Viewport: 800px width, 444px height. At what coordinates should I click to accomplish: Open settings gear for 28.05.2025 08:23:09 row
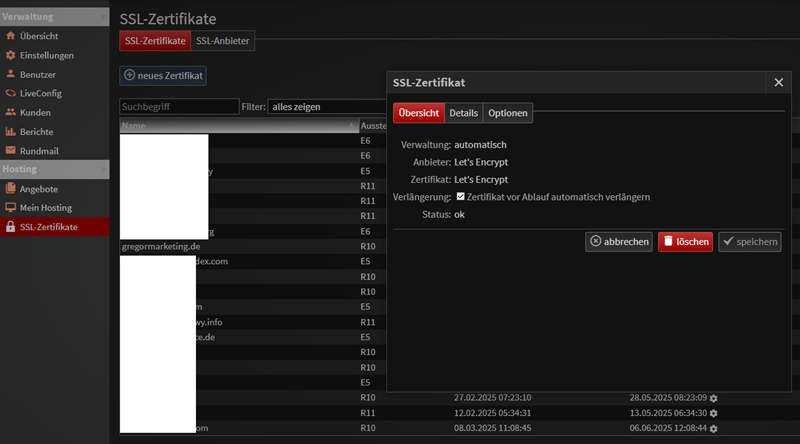[714, 398]
